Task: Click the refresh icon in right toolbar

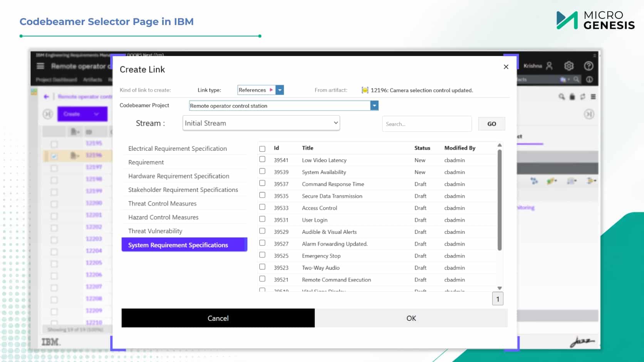Action: 583,97
